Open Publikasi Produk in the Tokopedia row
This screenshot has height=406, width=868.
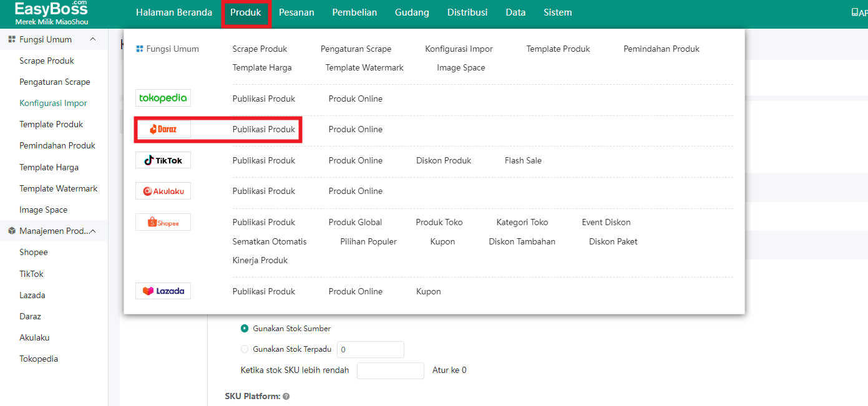coord(264,99)
